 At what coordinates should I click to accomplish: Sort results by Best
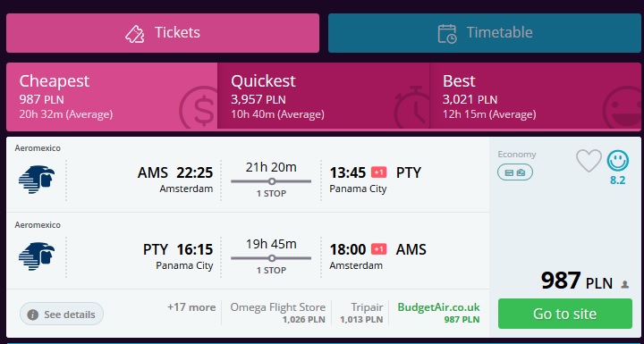[x=535, y=96]
